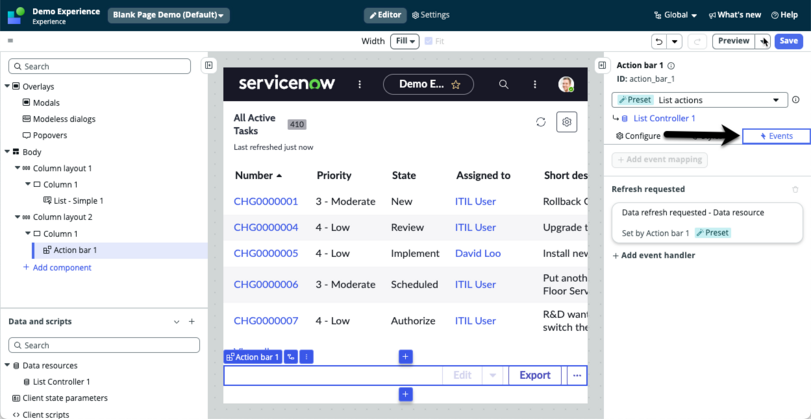811x419 pixels.
Task: Click the plus button above the Action bar
Action: 406,356
